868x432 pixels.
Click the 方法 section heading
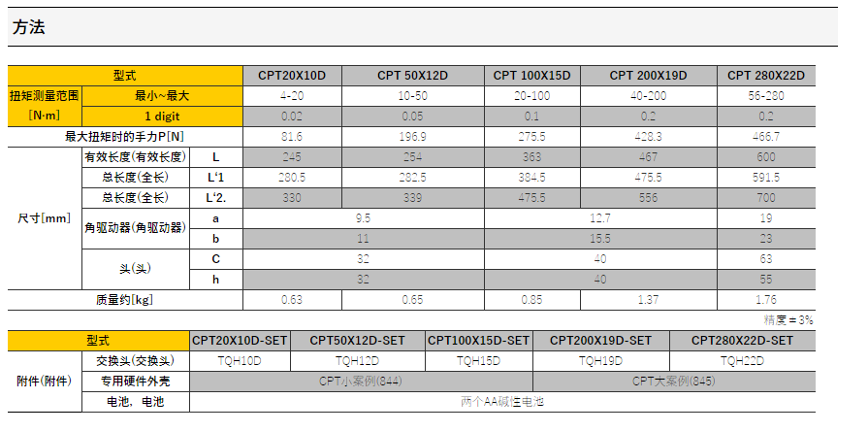click(29, 28)
